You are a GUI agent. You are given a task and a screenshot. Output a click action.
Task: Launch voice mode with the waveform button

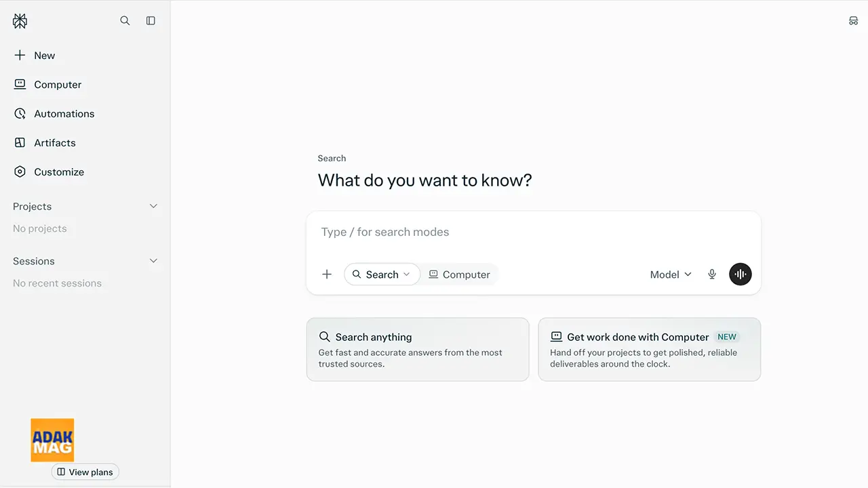click(741, 274)
